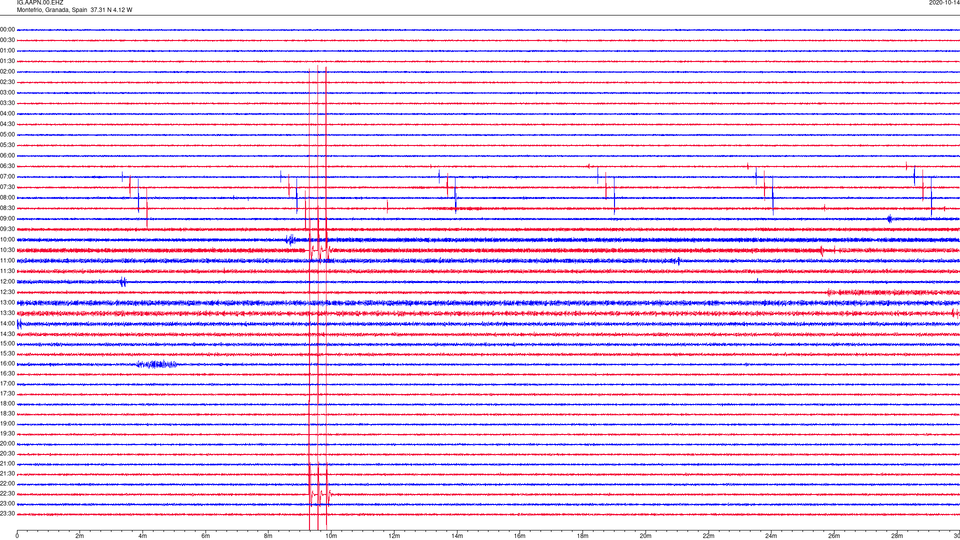Image resolution: width=960 pixels, height=540 pixels.
Task: Select the 12:30 trace label
Action: point(7,292)
